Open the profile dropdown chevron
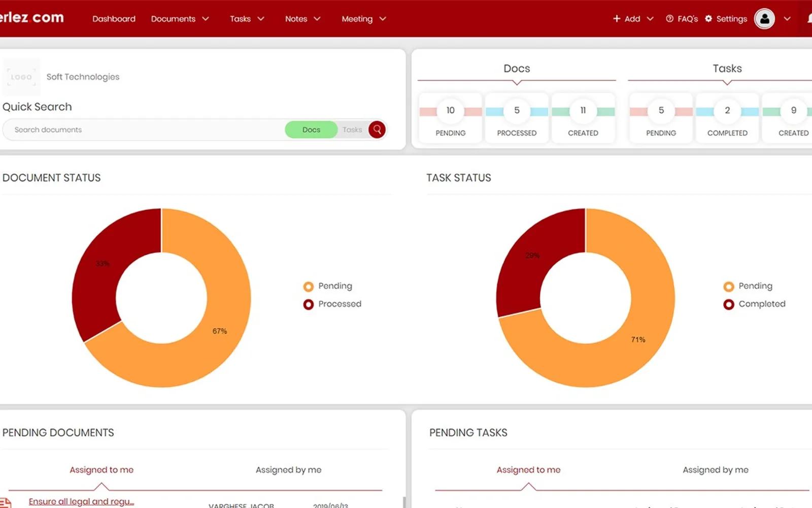 [787, 19]
